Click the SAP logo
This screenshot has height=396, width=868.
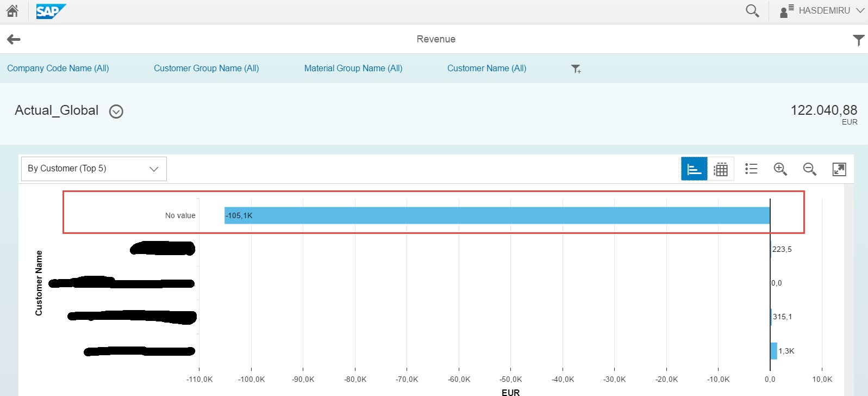pos(51,11)
